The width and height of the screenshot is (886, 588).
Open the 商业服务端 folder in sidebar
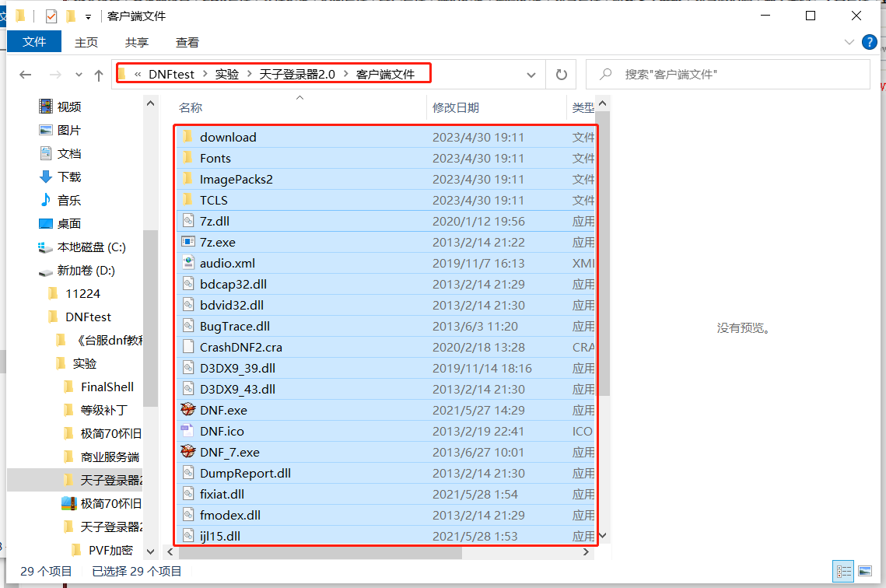pos(110,457)
